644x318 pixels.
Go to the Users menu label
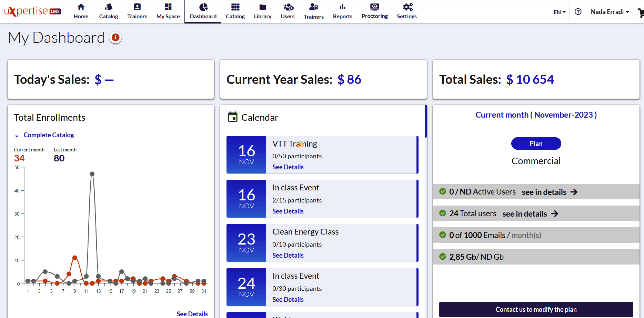(288, 16)
